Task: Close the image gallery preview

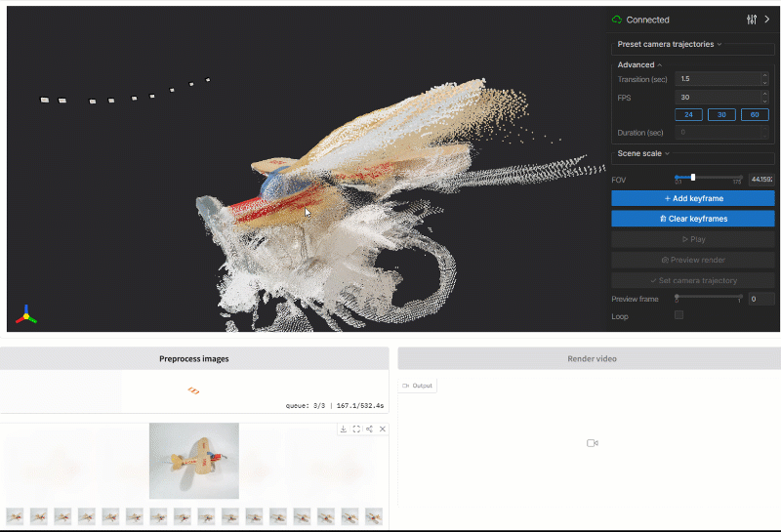Action: coord(383,430)
